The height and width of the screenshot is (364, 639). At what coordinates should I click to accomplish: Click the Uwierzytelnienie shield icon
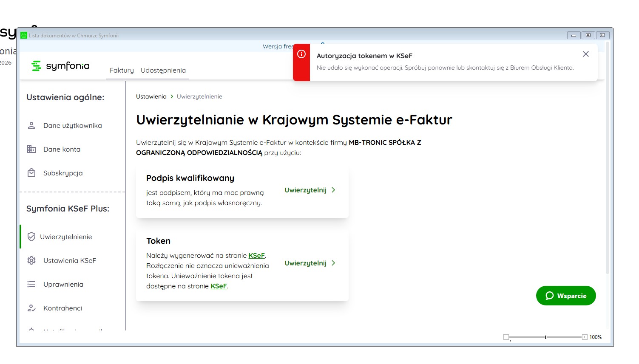point(31,237)
